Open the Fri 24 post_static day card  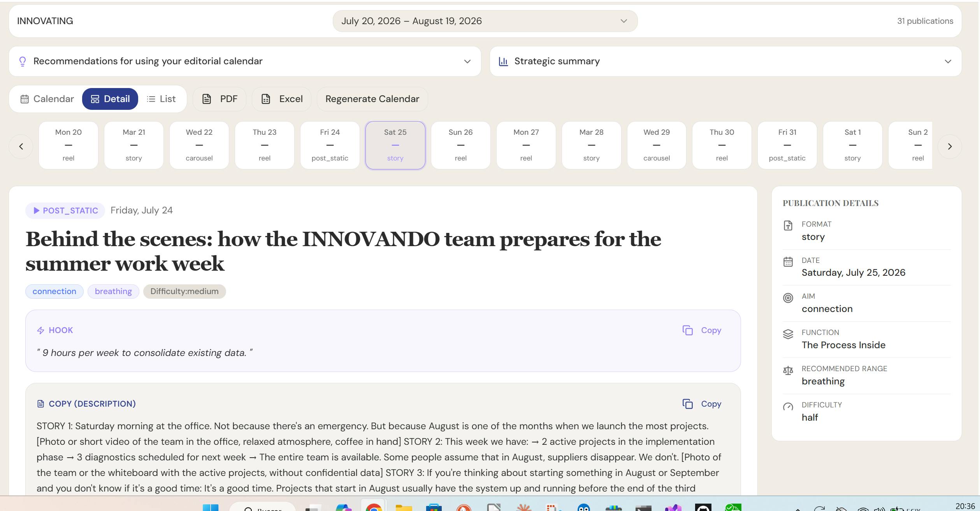coord(330,145)
